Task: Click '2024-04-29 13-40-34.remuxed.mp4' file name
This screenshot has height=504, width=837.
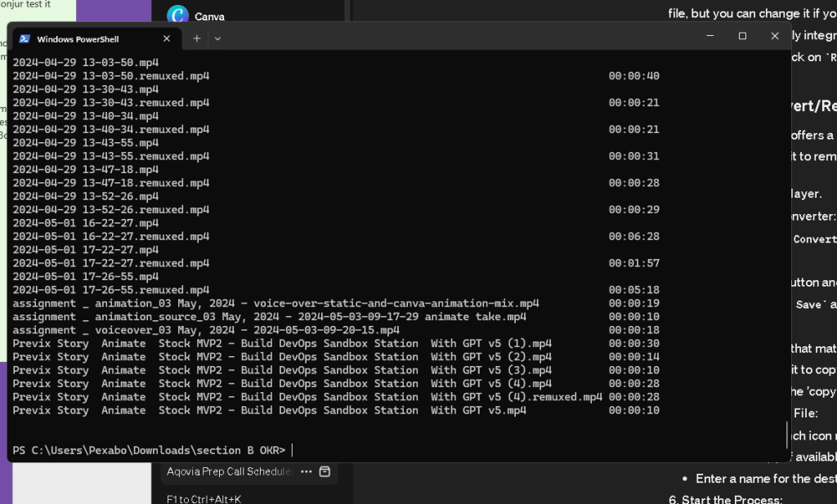Action: (111, 129)
